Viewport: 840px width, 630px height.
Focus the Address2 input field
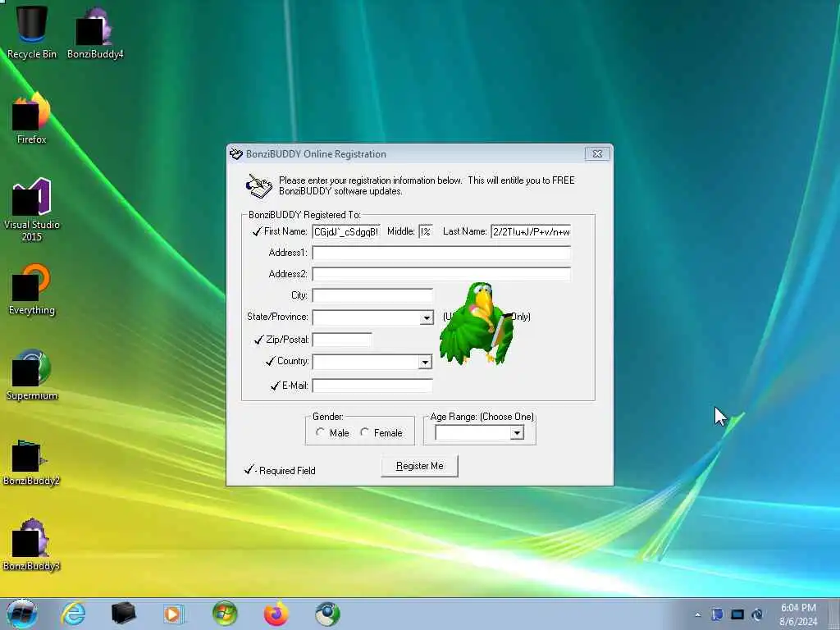click(x=441, y=274)
